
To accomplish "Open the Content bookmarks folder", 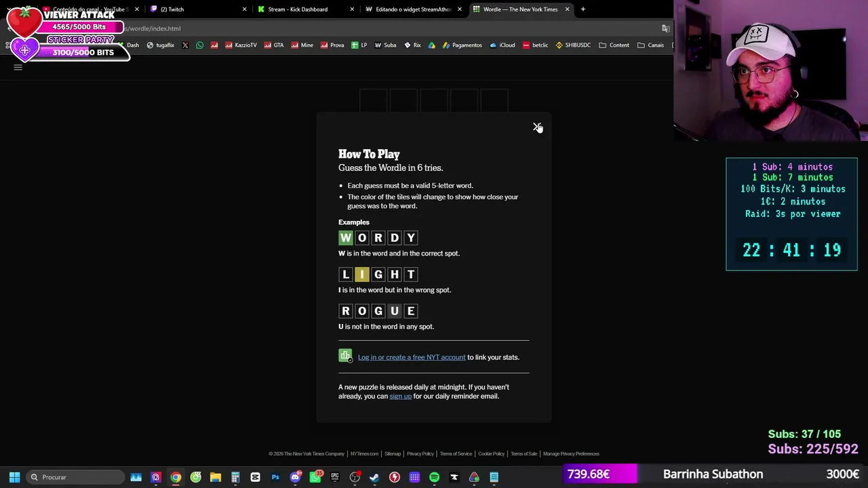I will tap(614, 45).
